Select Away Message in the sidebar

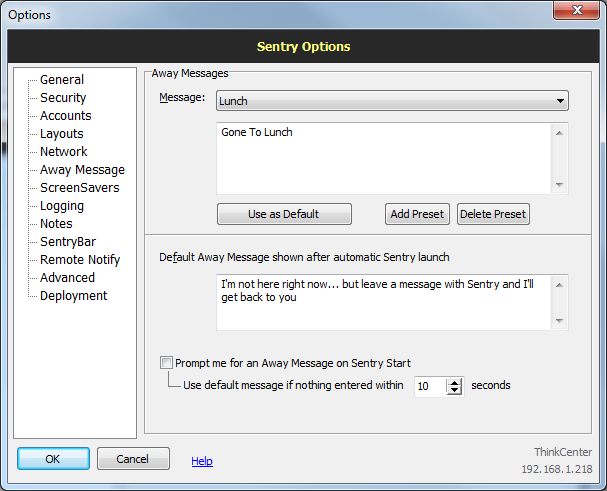[82, 170]
